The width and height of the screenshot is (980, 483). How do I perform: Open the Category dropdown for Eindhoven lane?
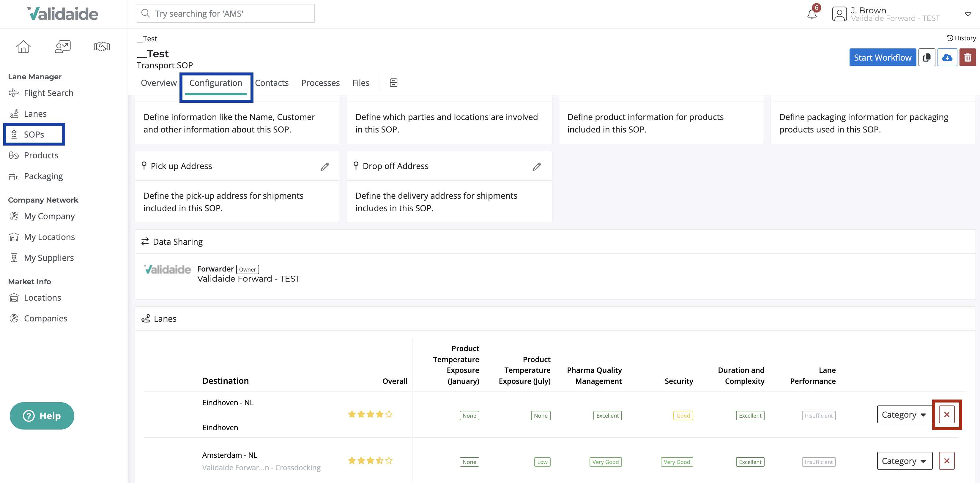tap(904, 415)
